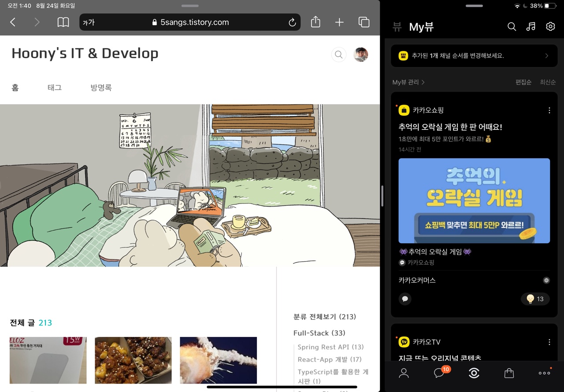
Task: Open Spring Rest API (13) subcategory
Action: pos(330,347)
